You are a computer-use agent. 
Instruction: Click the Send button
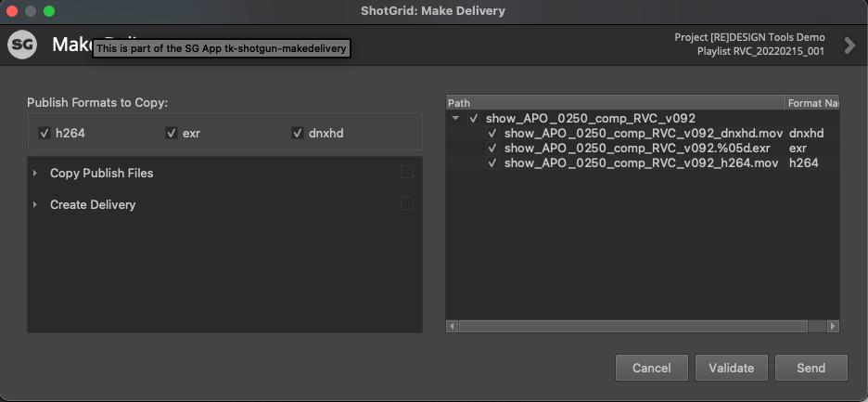[x=811, y=368]
